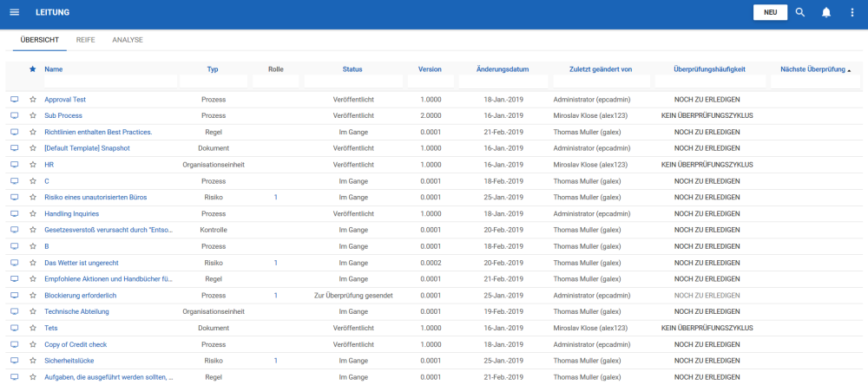Open the three-dot more options menu
The width and height of the screenshot is (868, 385).
tap(852, 12)
